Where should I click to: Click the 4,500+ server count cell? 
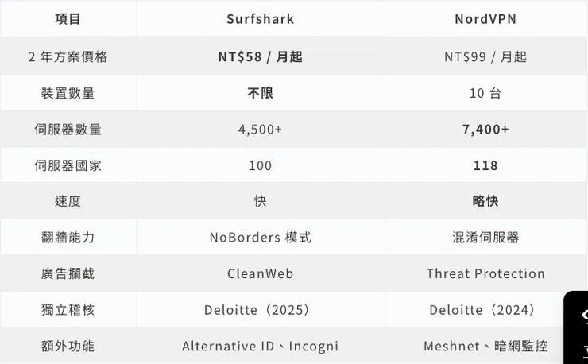tap(260, 129)
